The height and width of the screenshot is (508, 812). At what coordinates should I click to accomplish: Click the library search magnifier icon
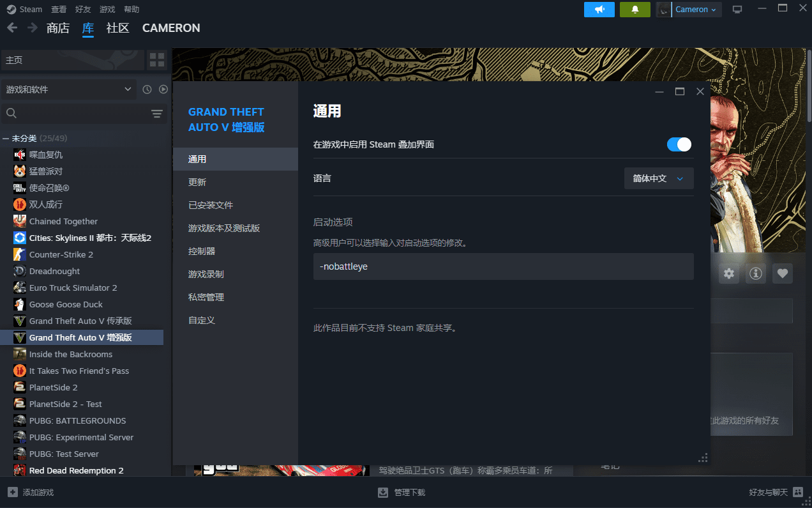click(11, 113)
